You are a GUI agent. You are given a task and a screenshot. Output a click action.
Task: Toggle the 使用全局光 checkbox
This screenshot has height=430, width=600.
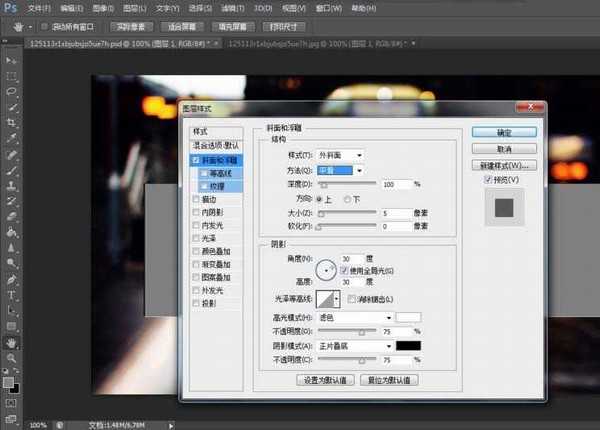click(344, 271)
